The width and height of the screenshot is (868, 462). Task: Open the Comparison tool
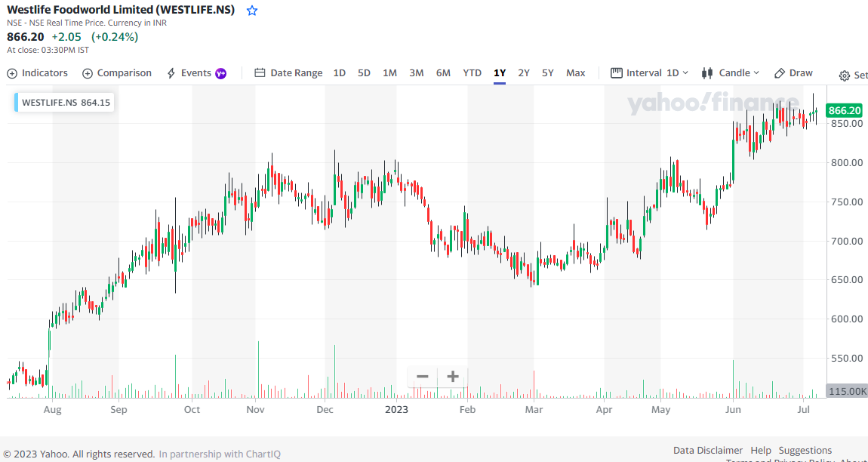tap(117, 73)
